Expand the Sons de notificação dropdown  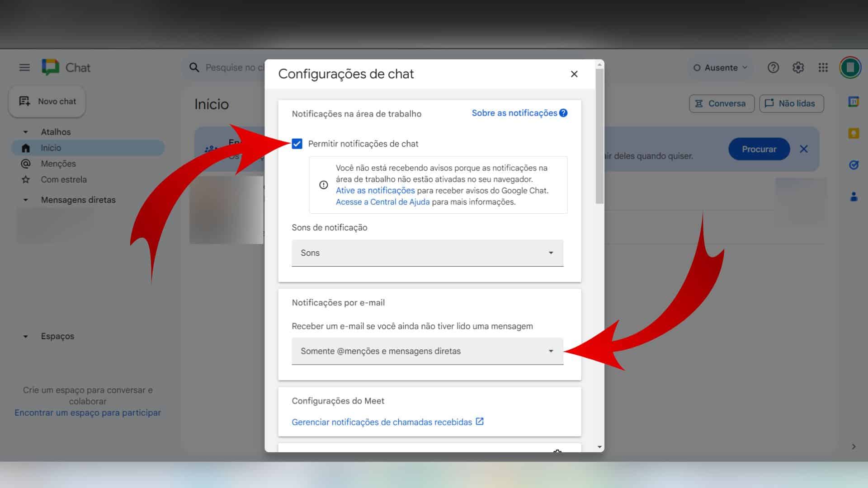point(427,253)
